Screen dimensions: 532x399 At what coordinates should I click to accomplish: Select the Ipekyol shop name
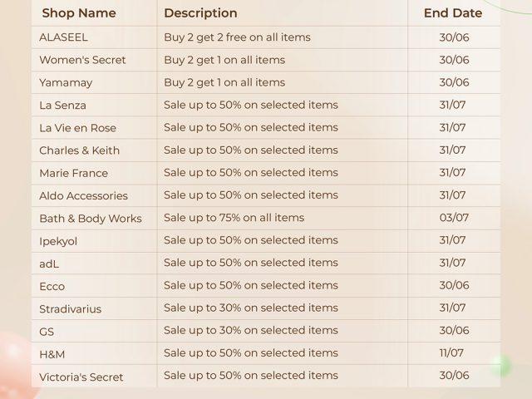pos(58,242)
